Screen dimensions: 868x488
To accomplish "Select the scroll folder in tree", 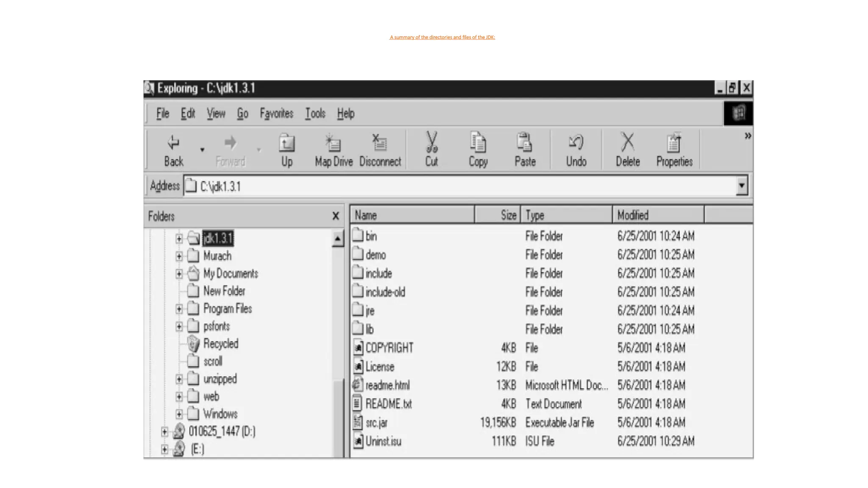I will pyautogui.click(x=213, y=361).
